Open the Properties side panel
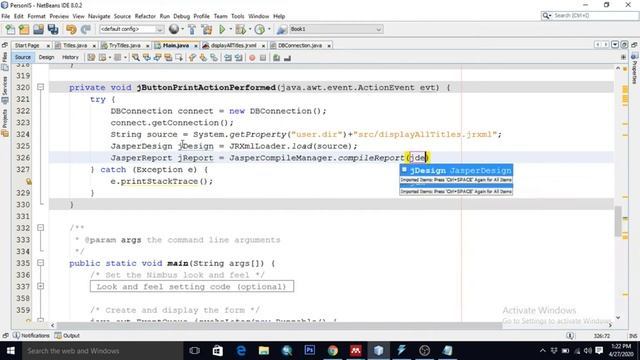This screenshot has height=360, width=640. (634, 69)
